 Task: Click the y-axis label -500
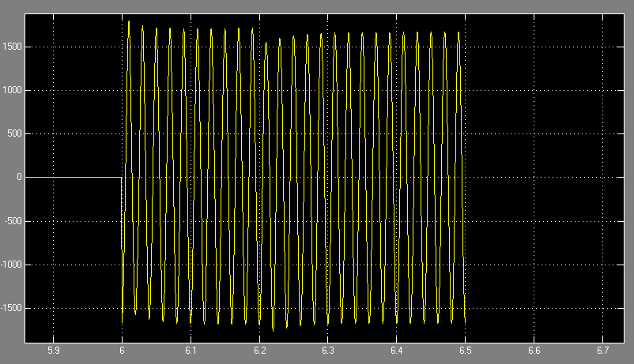click(13, 221)
